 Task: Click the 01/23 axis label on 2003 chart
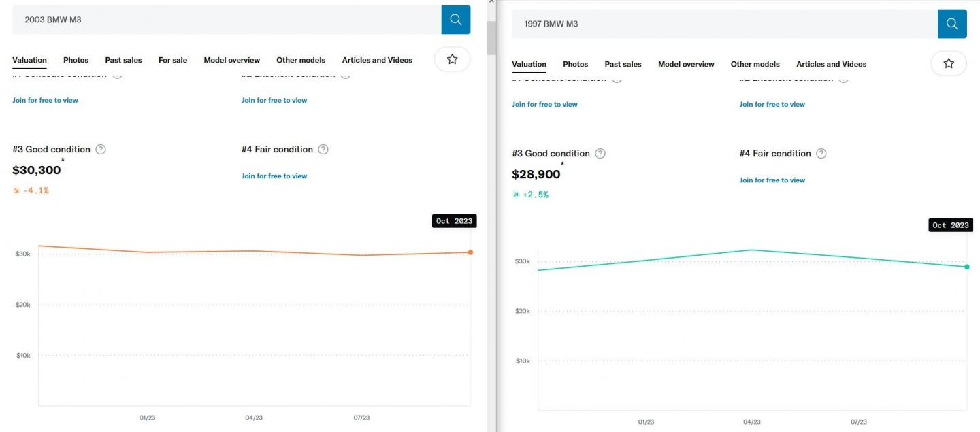click(147, 418)
